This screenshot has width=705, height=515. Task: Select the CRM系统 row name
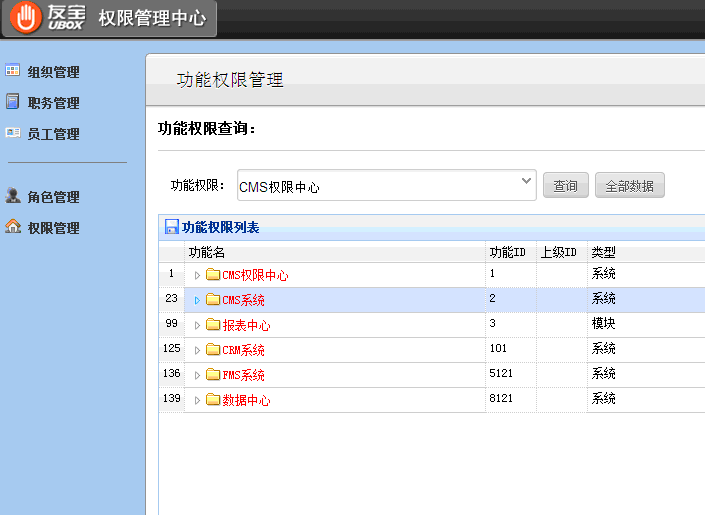click(x=243, y=350)
